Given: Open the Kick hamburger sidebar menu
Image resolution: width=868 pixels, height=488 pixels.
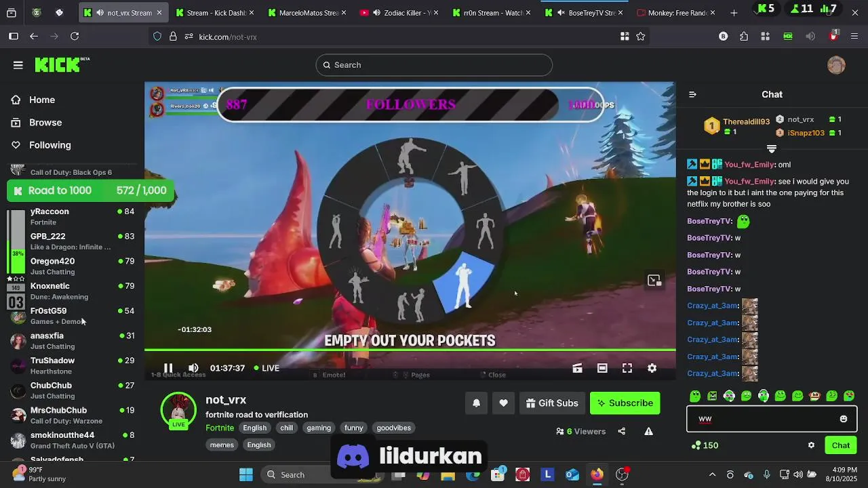Looking at the screenshot, I should tap(18, 65).
